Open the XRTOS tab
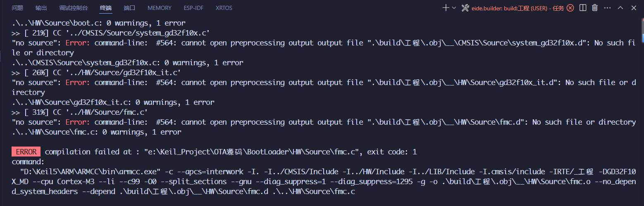Viewport: 644px width, 206px height. pyautogui.click(x=224, y=8)
